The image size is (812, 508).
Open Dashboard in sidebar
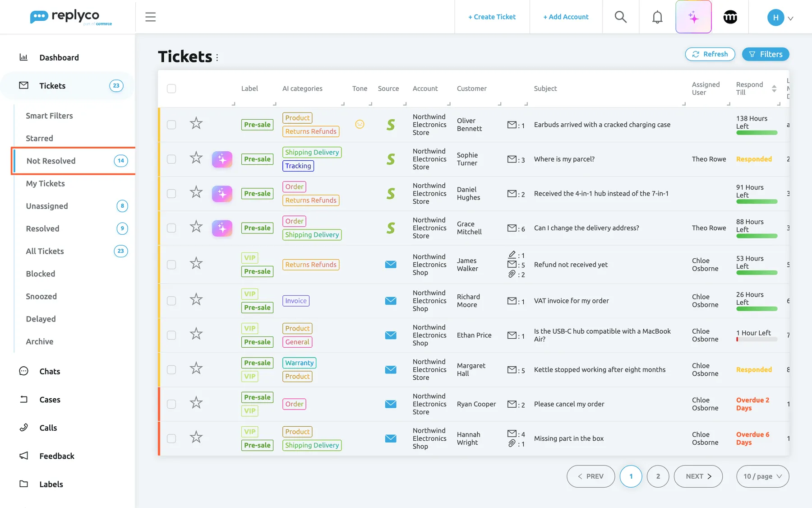click(59, 57)
